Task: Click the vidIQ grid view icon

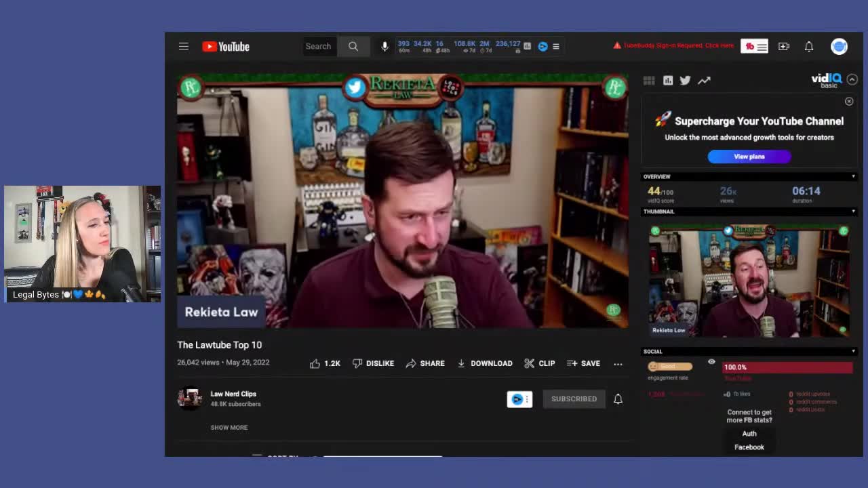Action: point(649,80)
